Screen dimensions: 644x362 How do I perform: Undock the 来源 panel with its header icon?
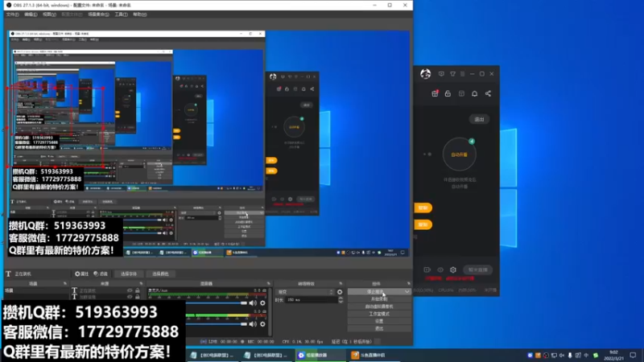click(x=141, y=284)
